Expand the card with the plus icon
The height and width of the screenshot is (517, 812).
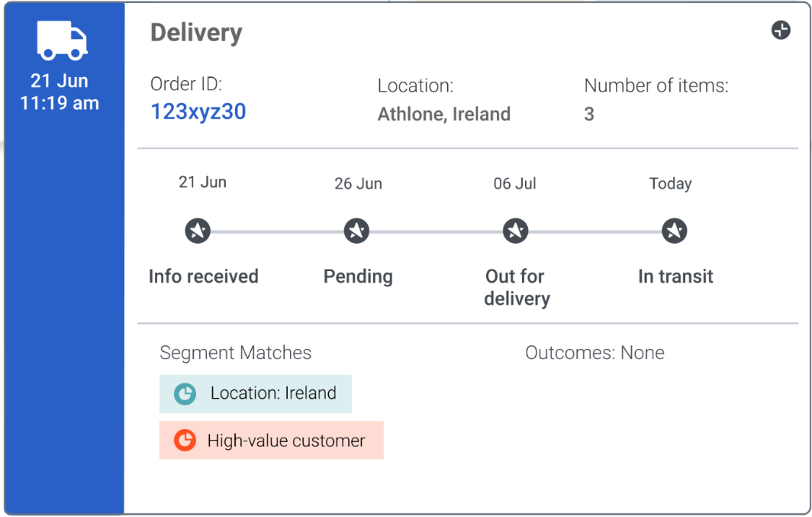pos(781,30)
